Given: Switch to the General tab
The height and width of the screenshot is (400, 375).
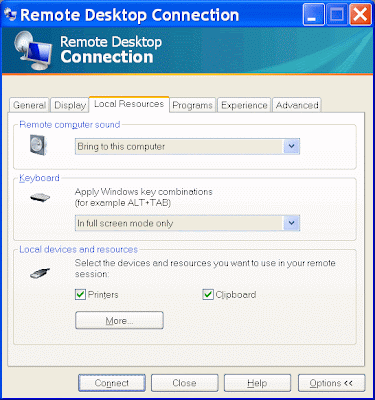Looking at the screenshot, I should coord(29,105).
